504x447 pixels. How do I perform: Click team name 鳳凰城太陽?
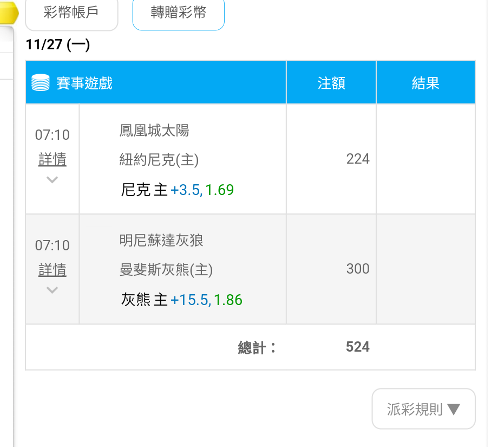pos(154,131)
